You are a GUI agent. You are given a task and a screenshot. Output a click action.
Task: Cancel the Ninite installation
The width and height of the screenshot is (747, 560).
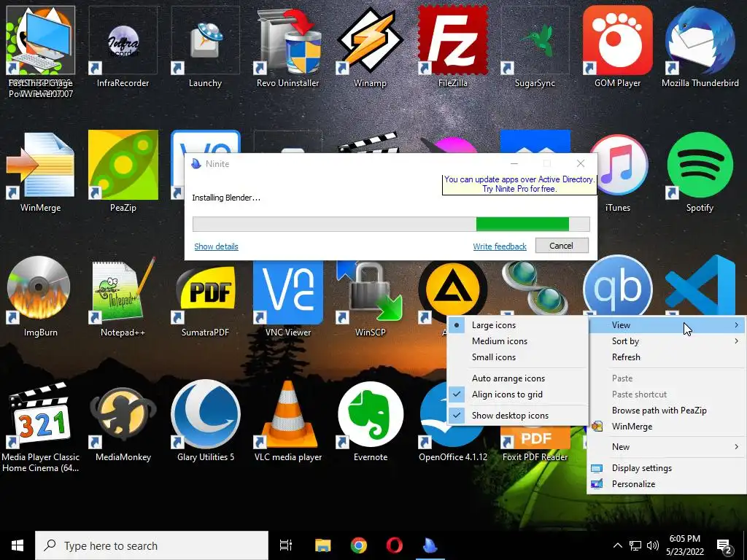pos(562,246)
